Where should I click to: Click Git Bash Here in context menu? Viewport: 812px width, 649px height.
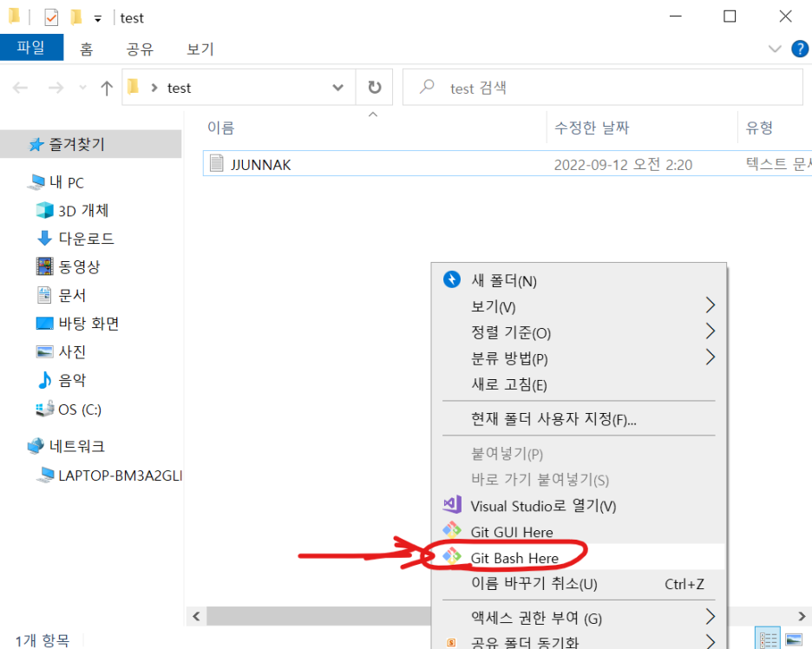click(578, 557)
